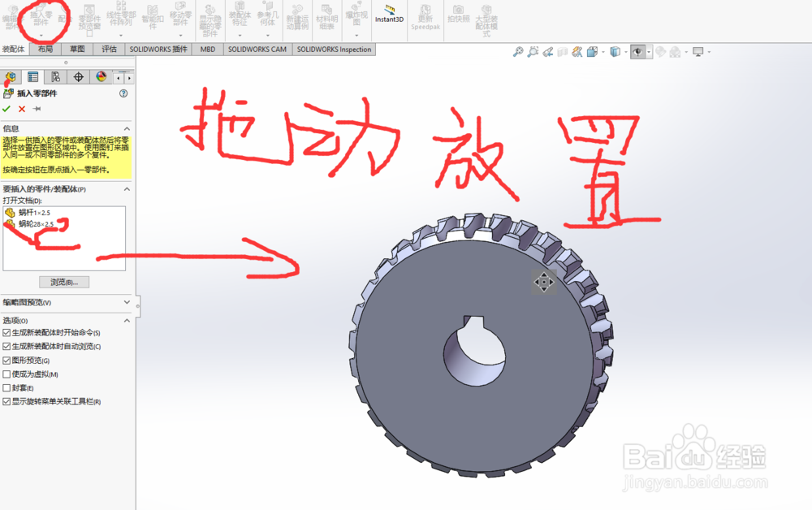
Task: Open the Hide/Show Items dropdown arrow
Action: click(x=648, y=52)
